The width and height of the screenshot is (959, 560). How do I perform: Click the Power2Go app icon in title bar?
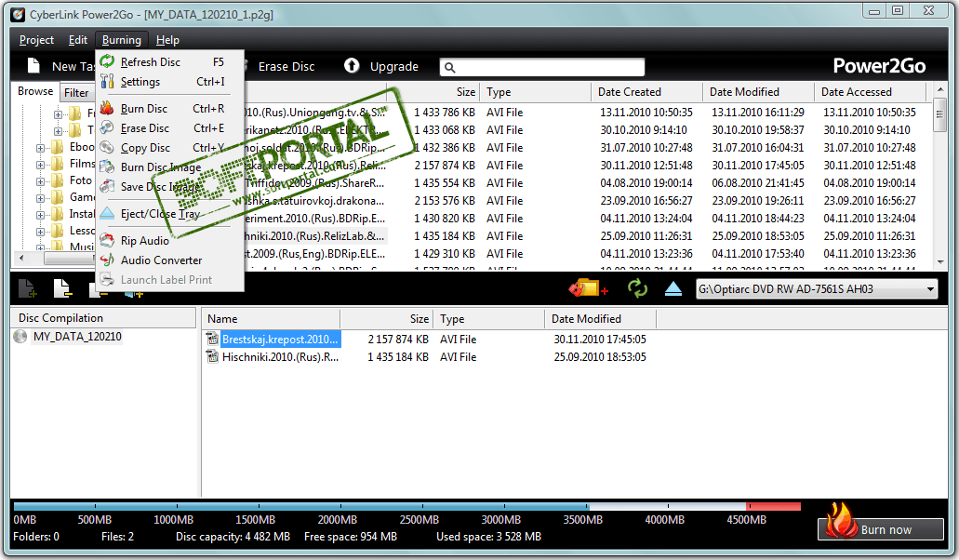(19, 14)
